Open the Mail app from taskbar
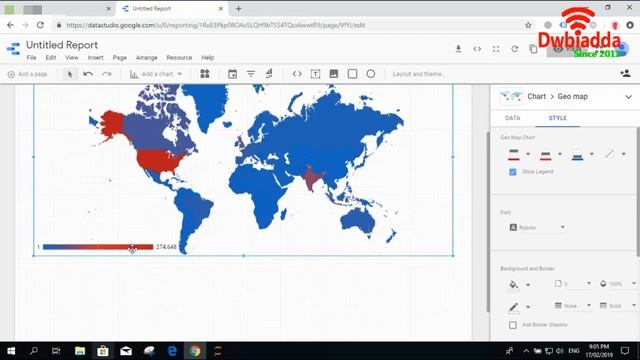Screen dimensions: 640x360 (126, 351)
